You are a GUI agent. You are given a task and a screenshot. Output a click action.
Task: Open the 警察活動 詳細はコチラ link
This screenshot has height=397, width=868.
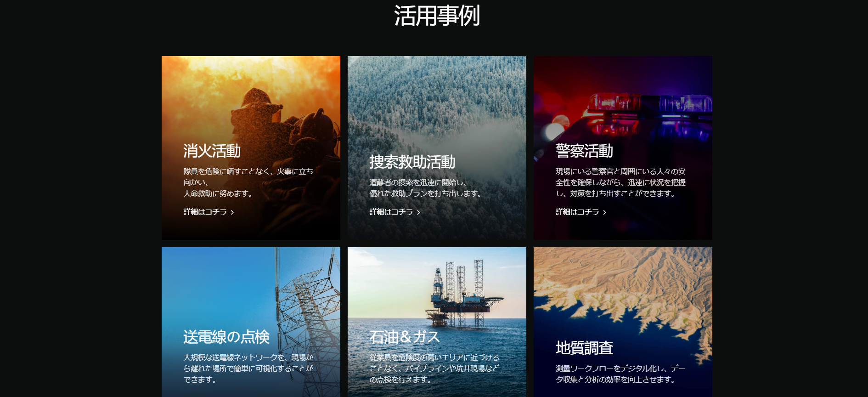(x=581, y=212)
